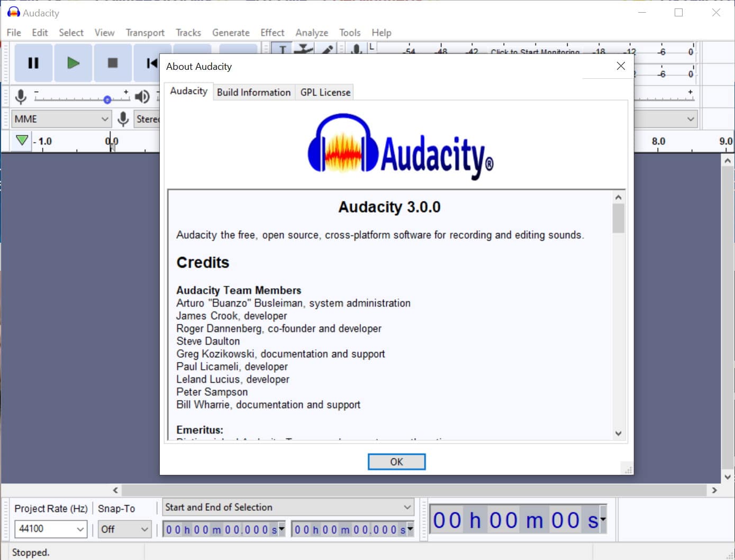Click OK to close the About dialog
Screen dimensions: 735x560
tap(396, 462)
